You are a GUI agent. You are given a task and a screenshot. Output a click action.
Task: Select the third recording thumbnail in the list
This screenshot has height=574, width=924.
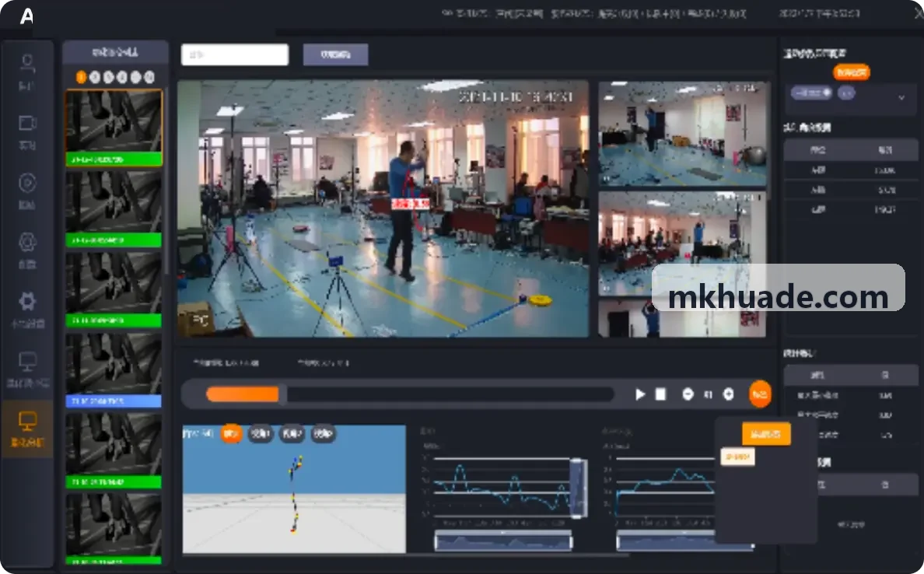coord(114,289)
